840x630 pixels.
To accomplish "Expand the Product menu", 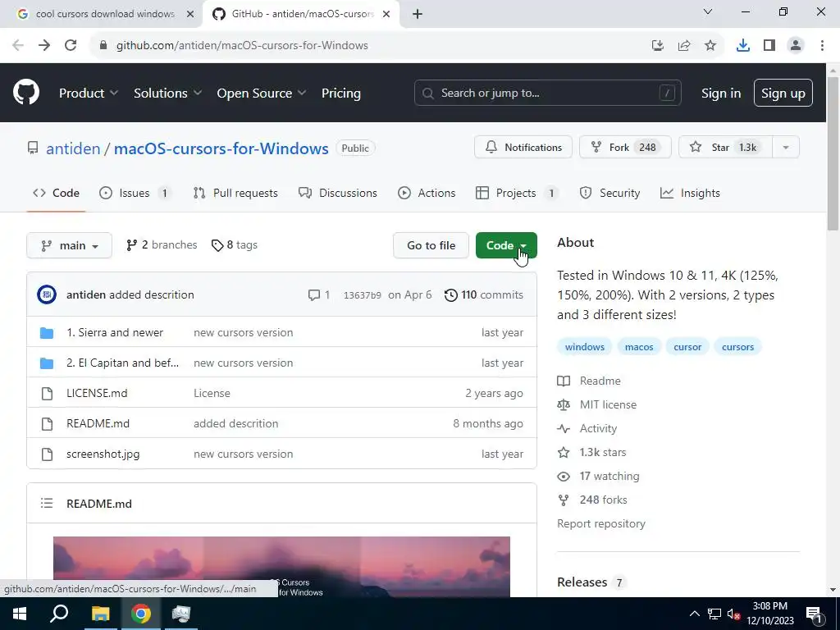I will 89,94.
